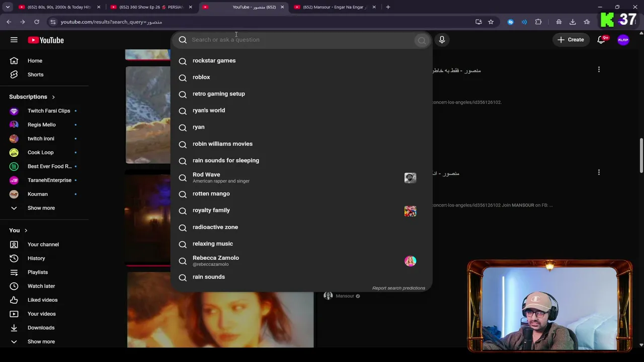Focus the Search or ask a question field
Viewport: 644px width, 362px height.
(302, 40)
